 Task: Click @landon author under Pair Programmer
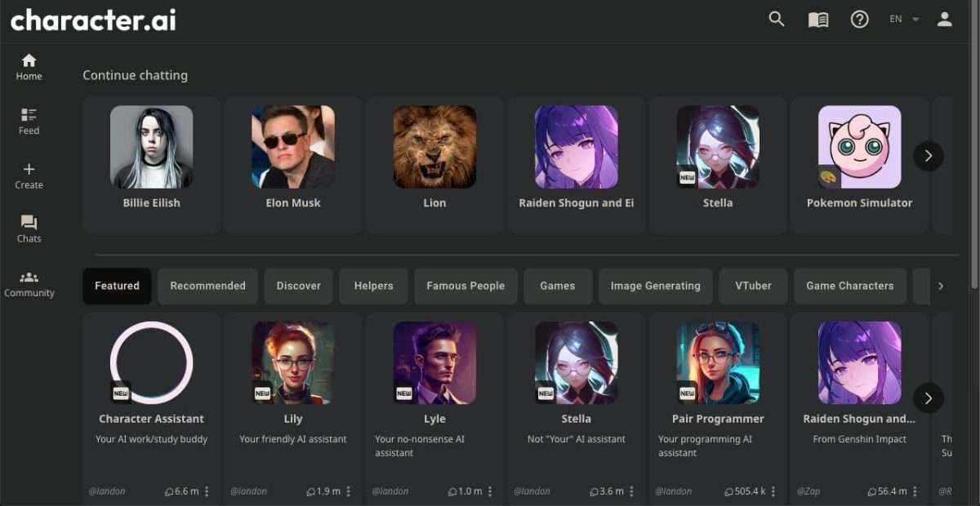pyautogui.click(x=672, y=491)
